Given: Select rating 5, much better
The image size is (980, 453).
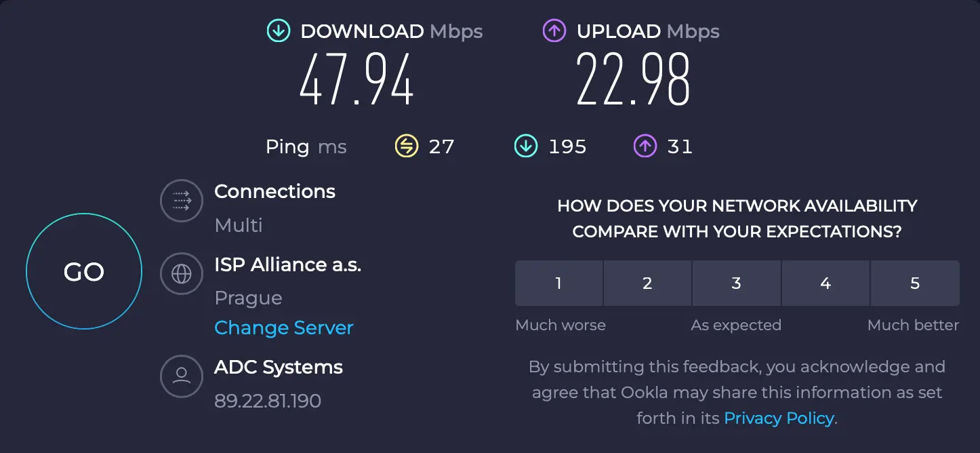Looking at the screenshot, I should [915, 283].
